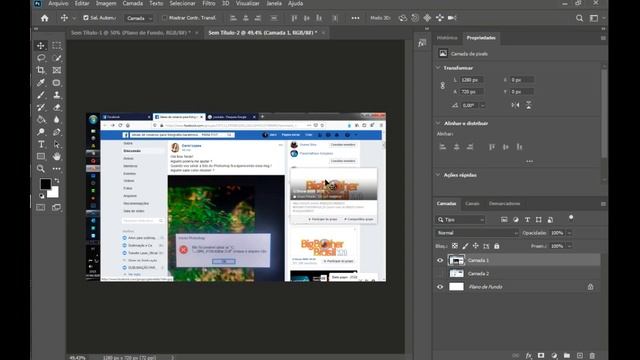Open the Filtro menu
The height and width of the screenshot is (360, 640).
click(209, 3)
